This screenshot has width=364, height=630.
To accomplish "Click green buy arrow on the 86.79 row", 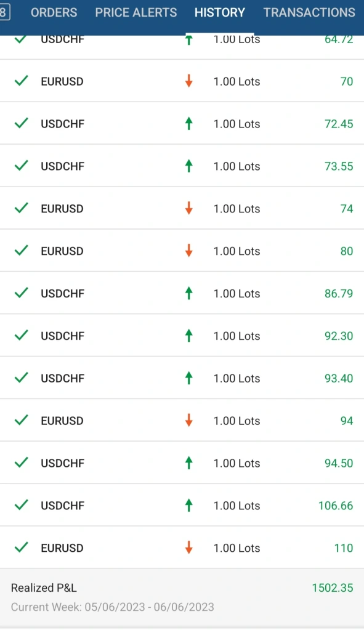I will (x=188, y=293).
